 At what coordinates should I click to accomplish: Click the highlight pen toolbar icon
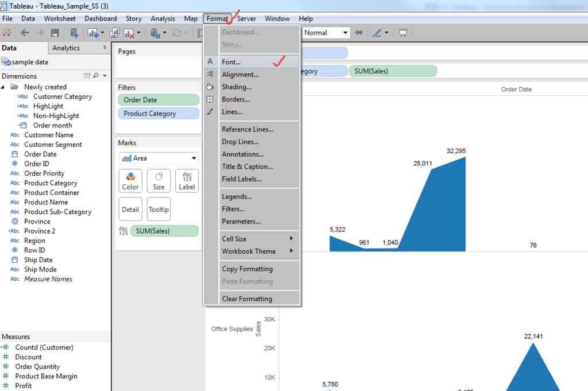(377, 33)
